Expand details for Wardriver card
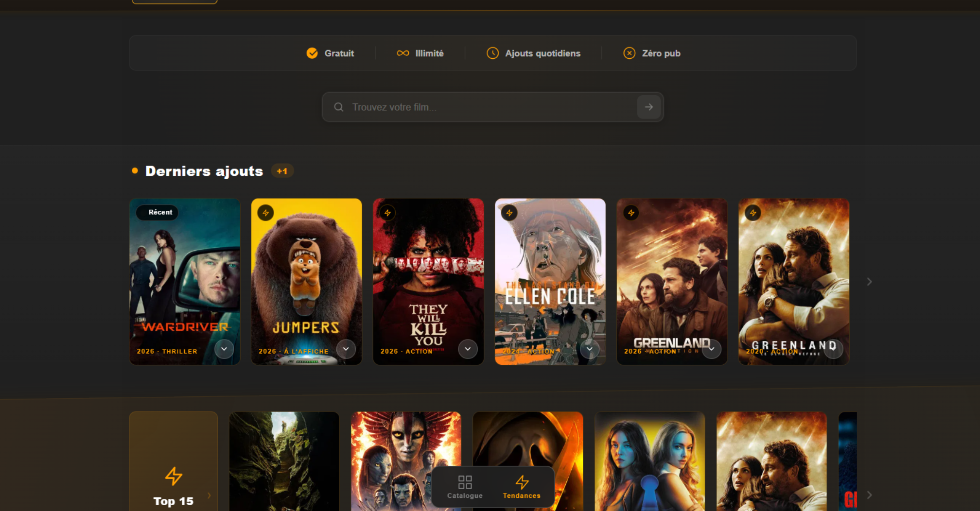Screen dimensions: 980x511 [224, 349]
